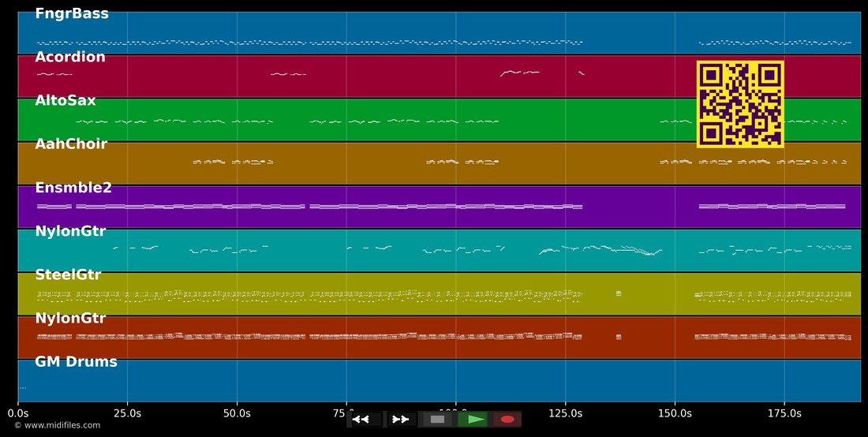
Task: Select the AahChoir track label
Action: (71, 144)
